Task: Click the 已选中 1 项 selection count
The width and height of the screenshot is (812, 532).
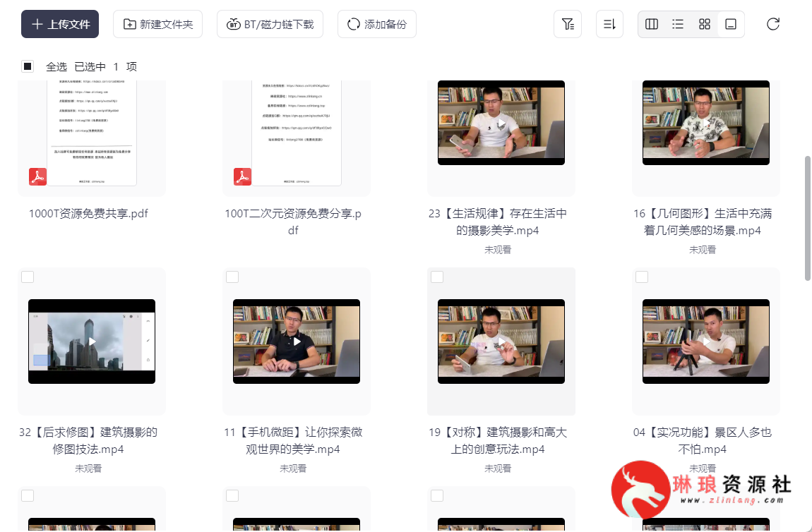Action: click(x=106, y=67)
